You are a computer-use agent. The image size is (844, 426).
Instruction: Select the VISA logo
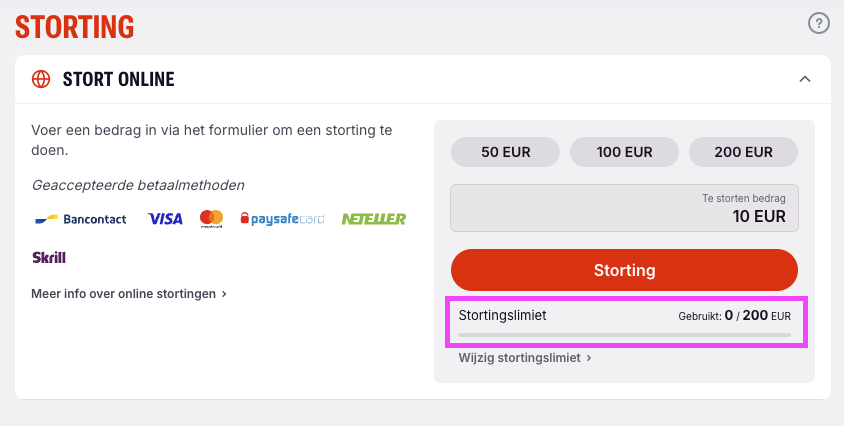pyautogui.click(x=165, y=219)
